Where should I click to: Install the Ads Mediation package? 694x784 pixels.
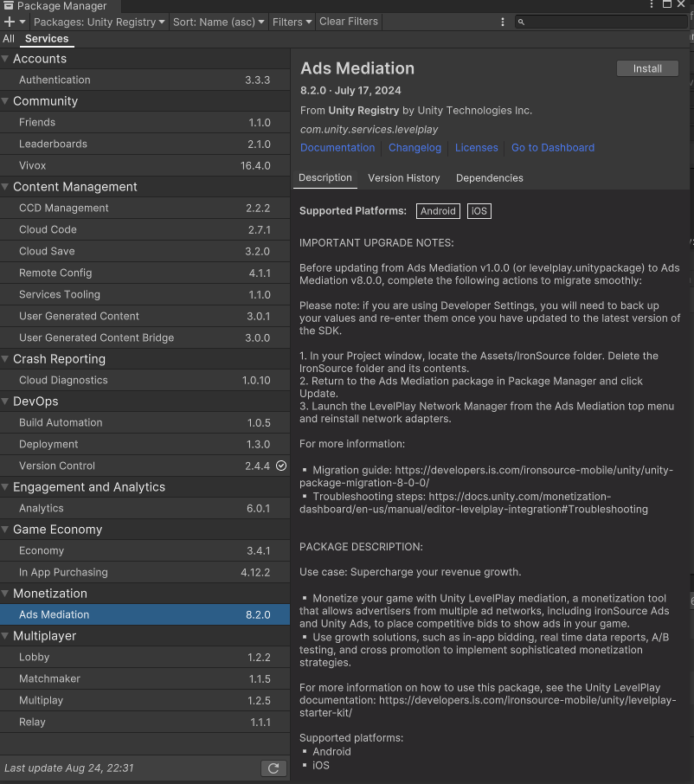tap(647, 68)
